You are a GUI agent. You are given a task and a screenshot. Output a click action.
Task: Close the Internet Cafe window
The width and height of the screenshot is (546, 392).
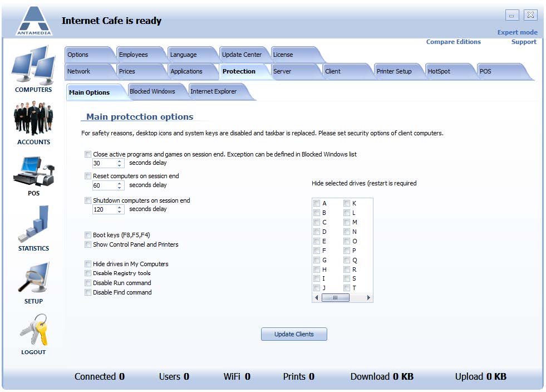tap(530, 15)
